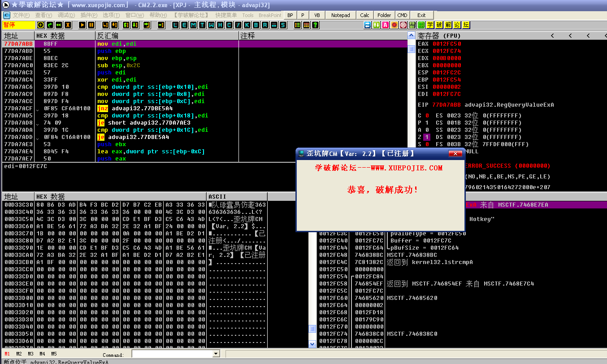Click the Run program play icon
This screenshot has height=364, width=607.
coord(82,25)
